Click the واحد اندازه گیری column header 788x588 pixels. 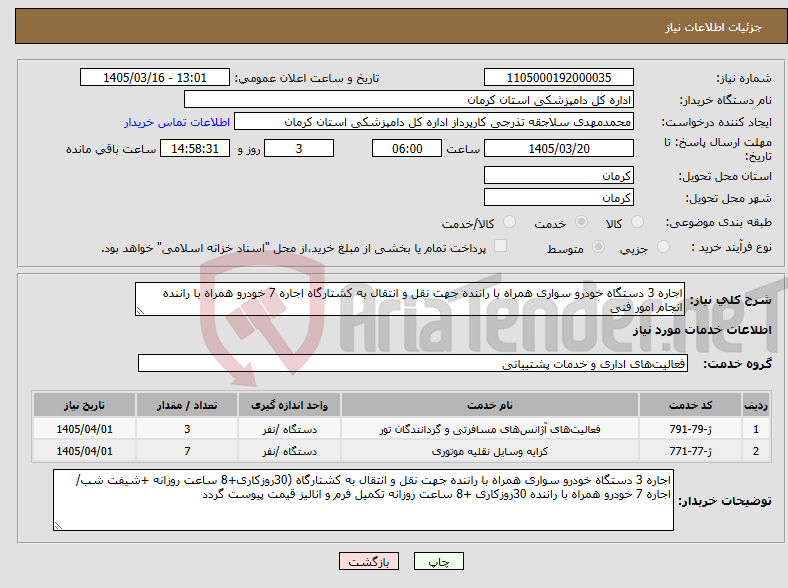[x=289, y=405]
